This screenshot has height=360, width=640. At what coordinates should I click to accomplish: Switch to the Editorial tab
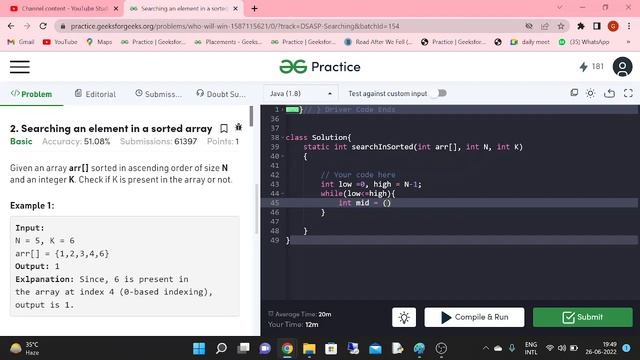tap(95, 94)
